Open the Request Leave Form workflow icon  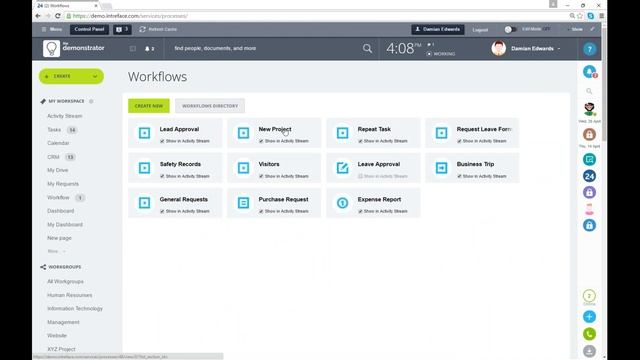pyautogui.click(x=441, y=133)
